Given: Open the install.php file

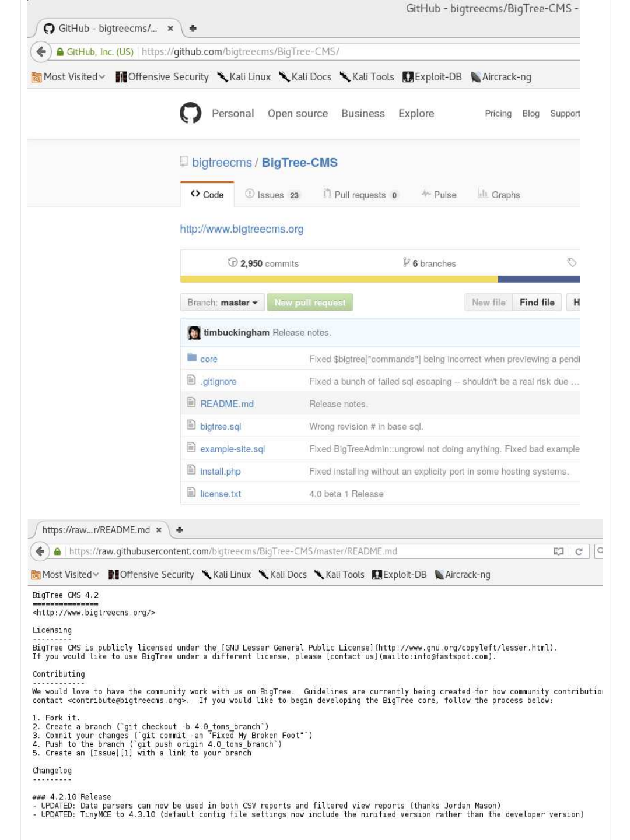Looking at the screenshot, I should tap(220, 472).
